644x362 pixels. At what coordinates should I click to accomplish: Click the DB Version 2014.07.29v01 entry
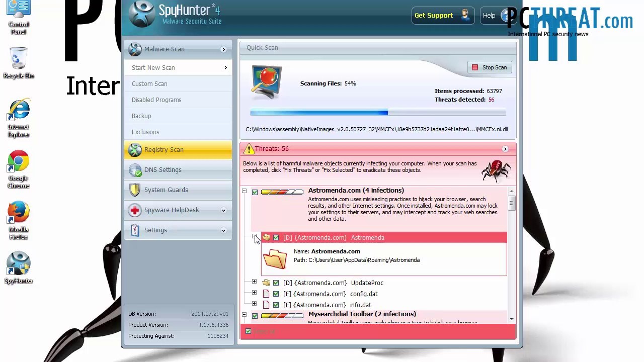(178, 314)
